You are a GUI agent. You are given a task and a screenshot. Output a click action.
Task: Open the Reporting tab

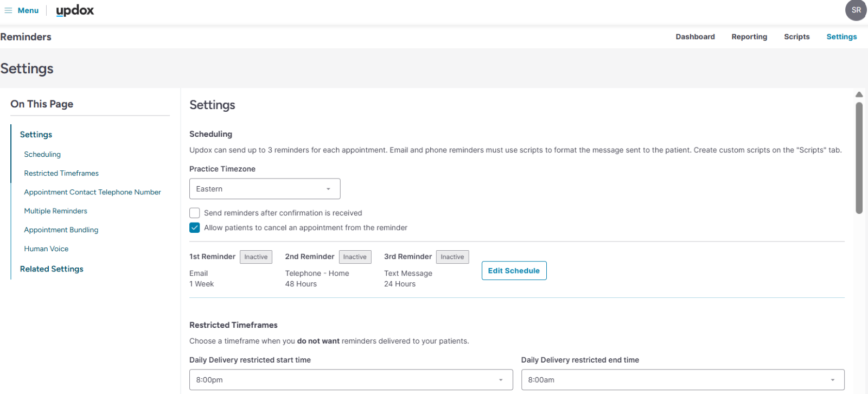(x=749, y=37)
